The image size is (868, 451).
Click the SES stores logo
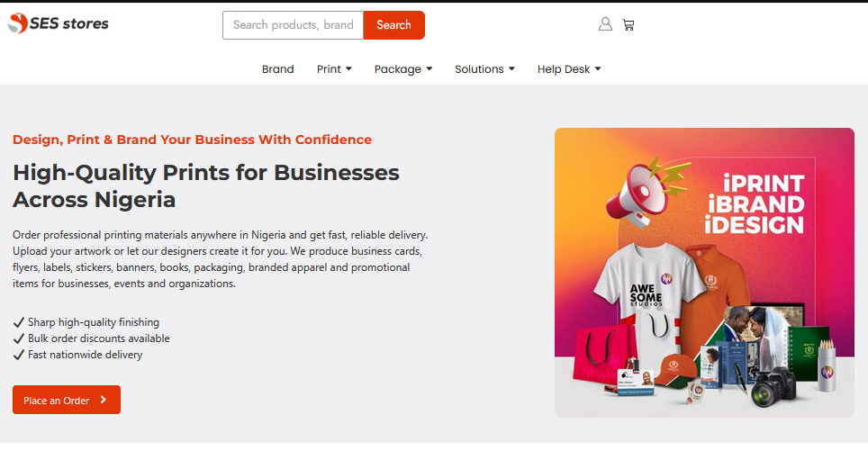[x=59, y=24]
